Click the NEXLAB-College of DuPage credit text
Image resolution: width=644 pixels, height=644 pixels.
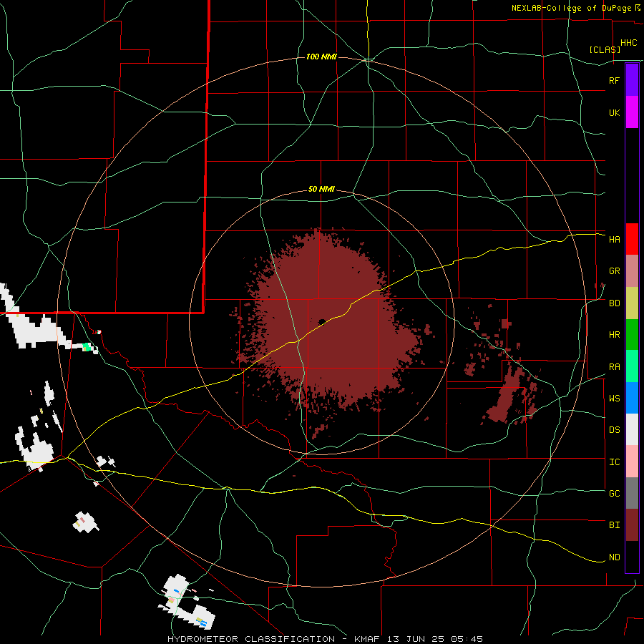tap(571, 8)
